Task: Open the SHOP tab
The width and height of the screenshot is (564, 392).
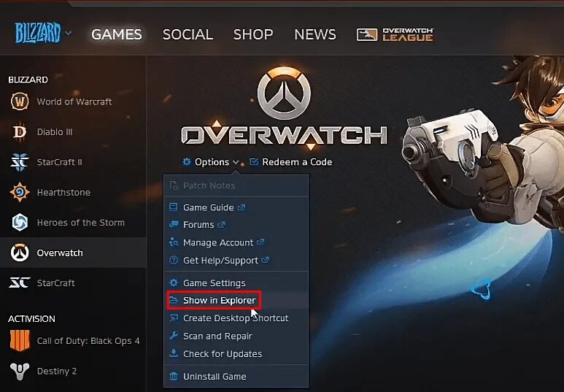Action: [x=253, y=34]
